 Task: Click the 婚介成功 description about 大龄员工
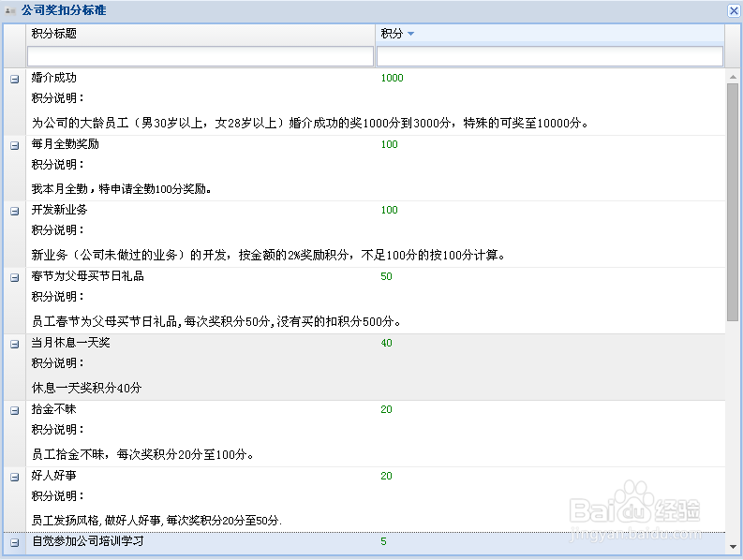tap(310, 124)
